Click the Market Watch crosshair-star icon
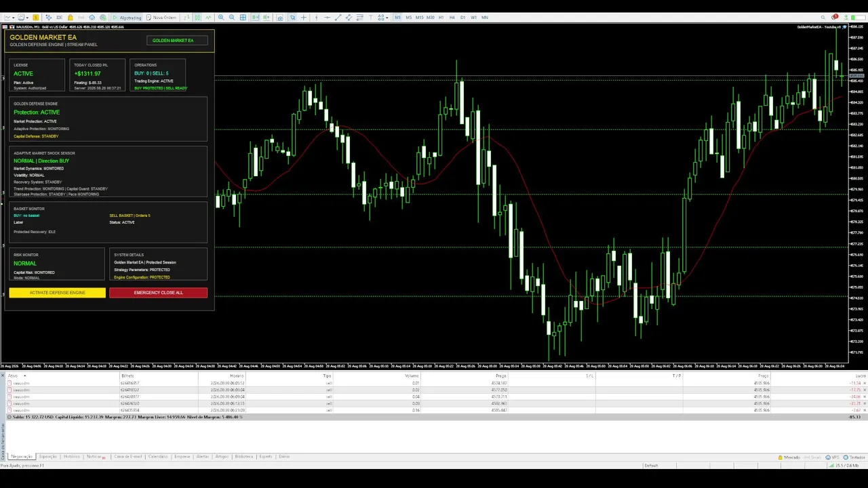The image size is (868, 488). click(x=49, y=18)
